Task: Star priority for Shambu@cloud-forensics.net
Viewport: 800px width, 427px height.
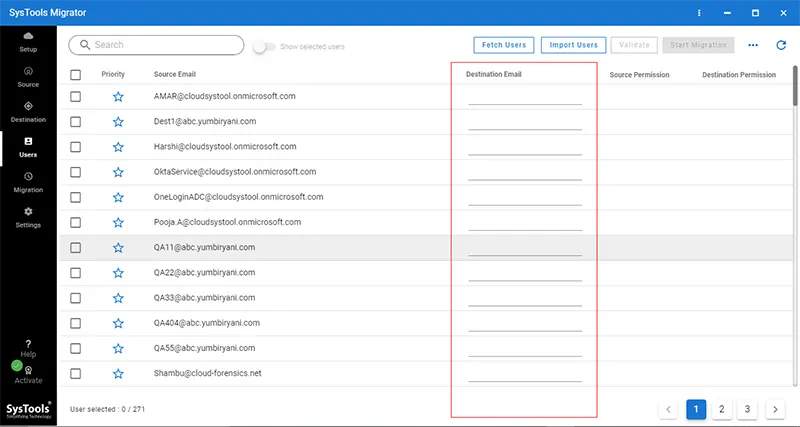Action: [118, 373]
